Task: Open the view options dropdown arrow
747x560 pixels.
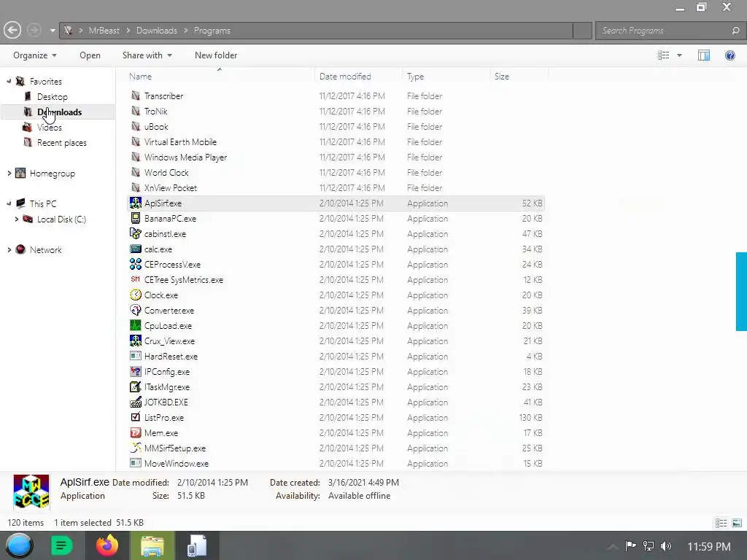Action: [679, 55]
